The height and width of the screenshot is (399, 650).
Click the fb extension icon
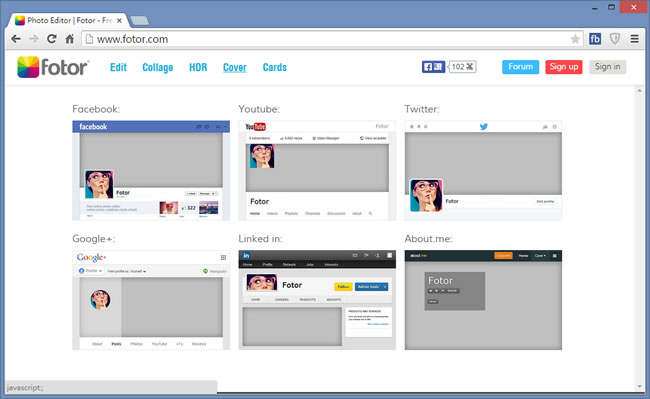pos(595,39)
